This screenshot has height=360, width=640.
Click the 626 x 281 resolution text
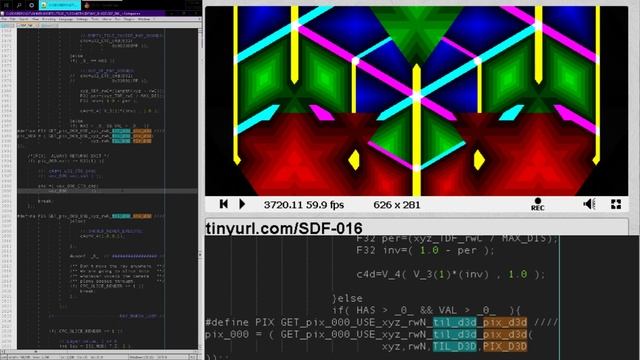coord(397,205)
